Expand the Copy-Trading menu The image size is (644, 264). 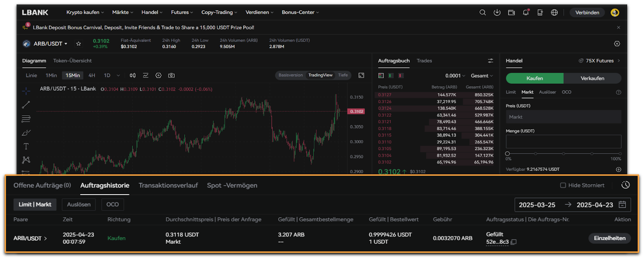click(219, 12)
